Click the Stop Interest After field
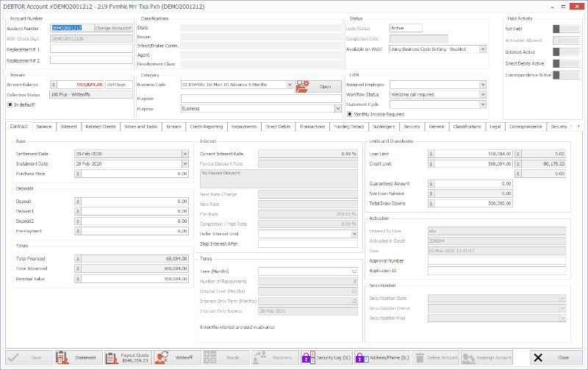Viewport: 588px width, 370px height. point(308,243)
